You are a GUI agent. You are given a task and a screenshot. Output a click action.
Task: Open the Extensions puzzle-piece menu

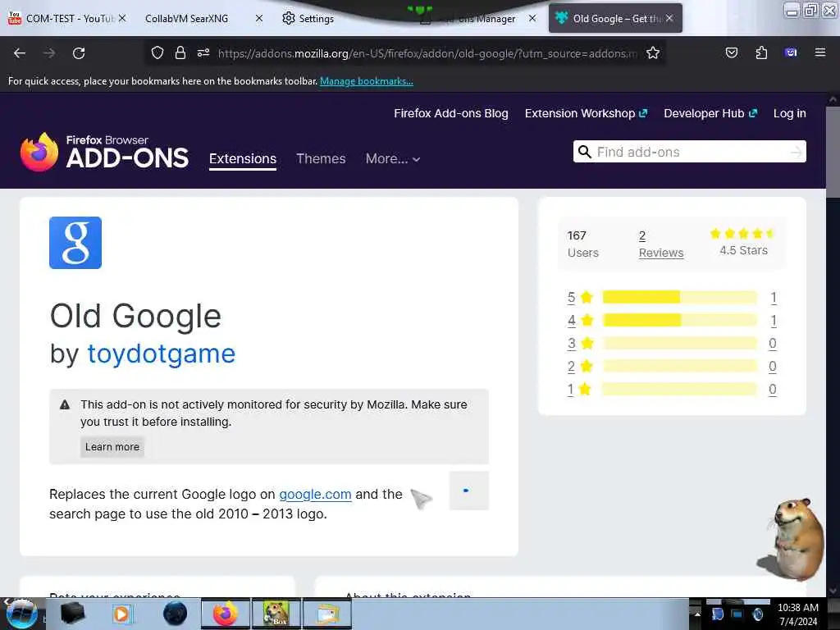point(761,52)
